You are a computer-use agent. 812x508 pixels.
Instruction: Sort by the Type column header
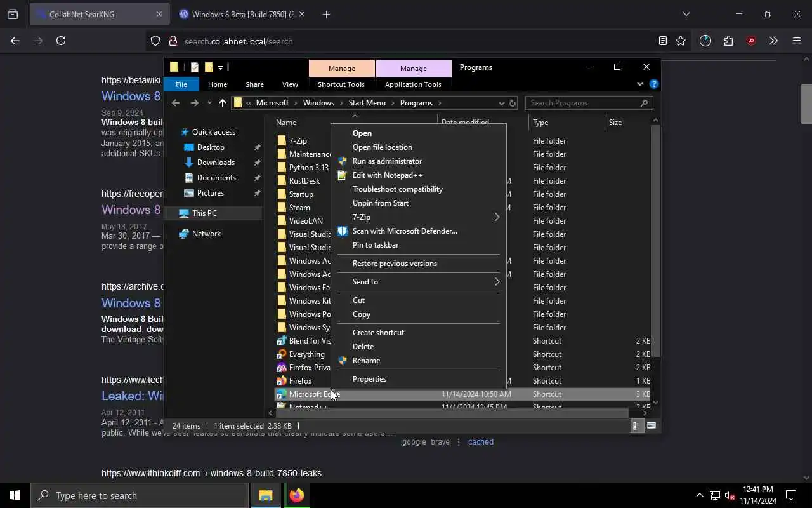566,123
